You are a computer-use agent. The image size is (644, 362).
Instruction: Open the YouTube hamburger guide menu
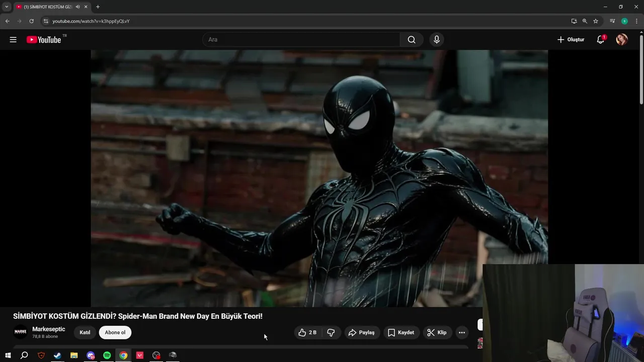(x=13, y=40)
